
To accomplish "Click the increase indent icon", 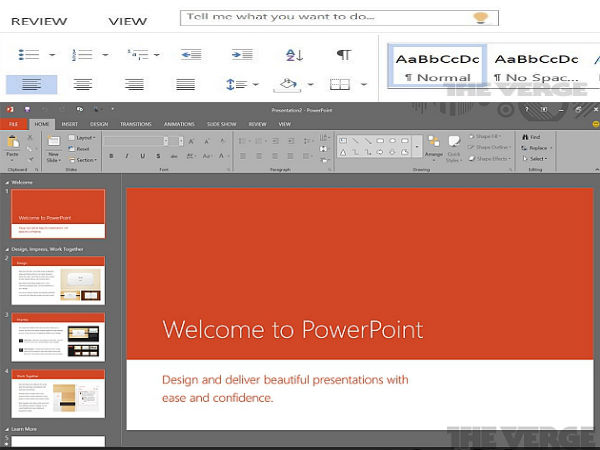I will coord(242,55).
